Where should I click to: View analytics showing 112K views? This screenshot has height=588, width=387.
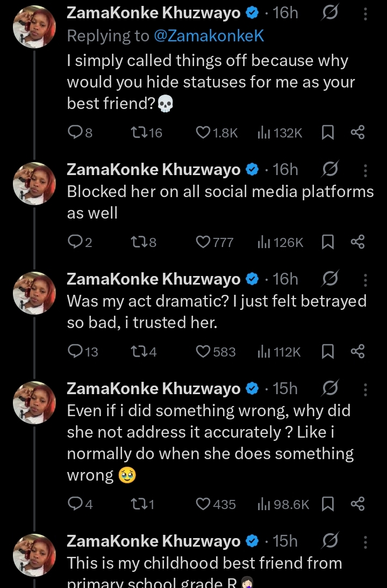pyautogui.click(x=279, y=352)
